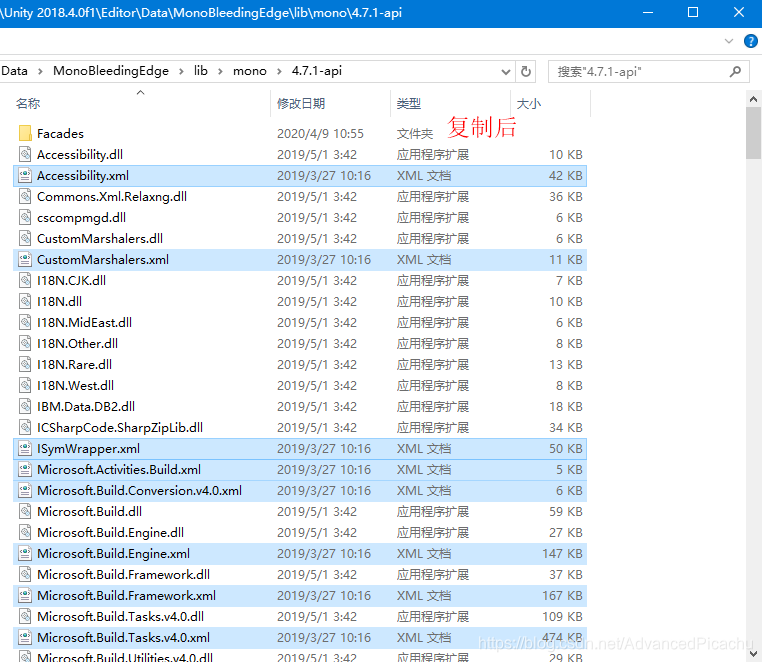
Task: Expand the chevron after lib in breadcrumb
Action: click(220, 71)
